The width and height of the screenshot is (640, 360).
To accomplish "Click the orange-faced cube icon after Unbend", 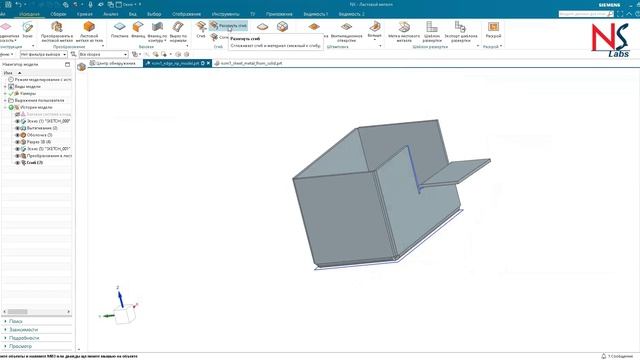I will coord(282,27).
